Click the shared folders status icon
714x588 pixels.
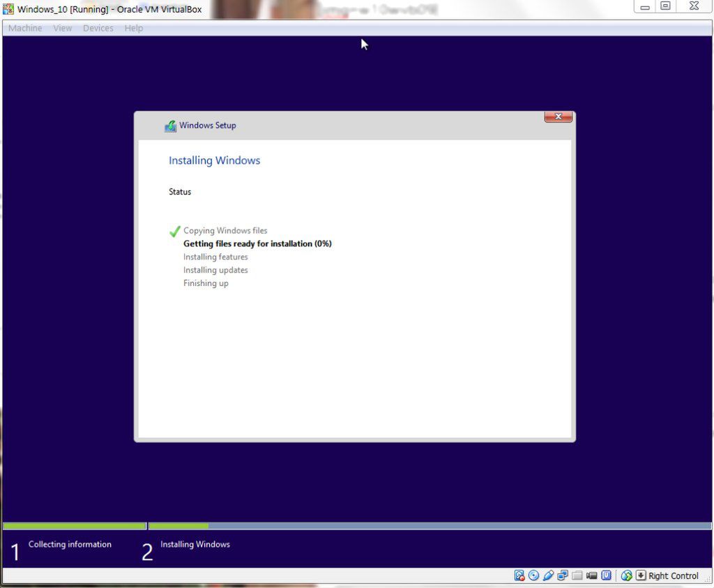tap(577, 575)
